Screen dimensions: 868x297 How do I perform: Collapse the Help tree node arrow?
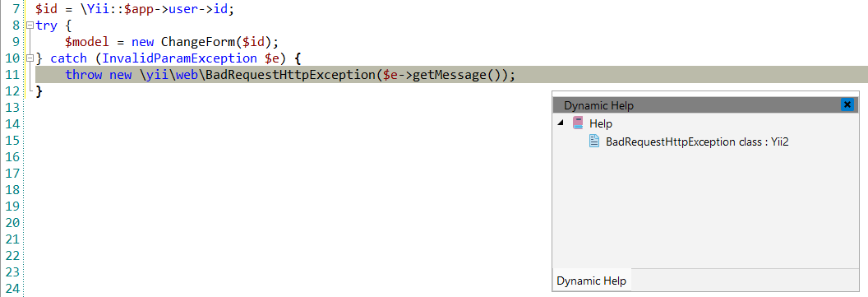[561, 123]
